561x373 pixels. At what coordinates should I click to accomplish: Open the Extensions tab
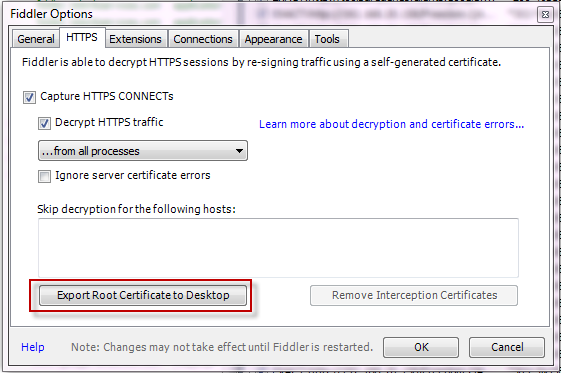tap(136, 39)
